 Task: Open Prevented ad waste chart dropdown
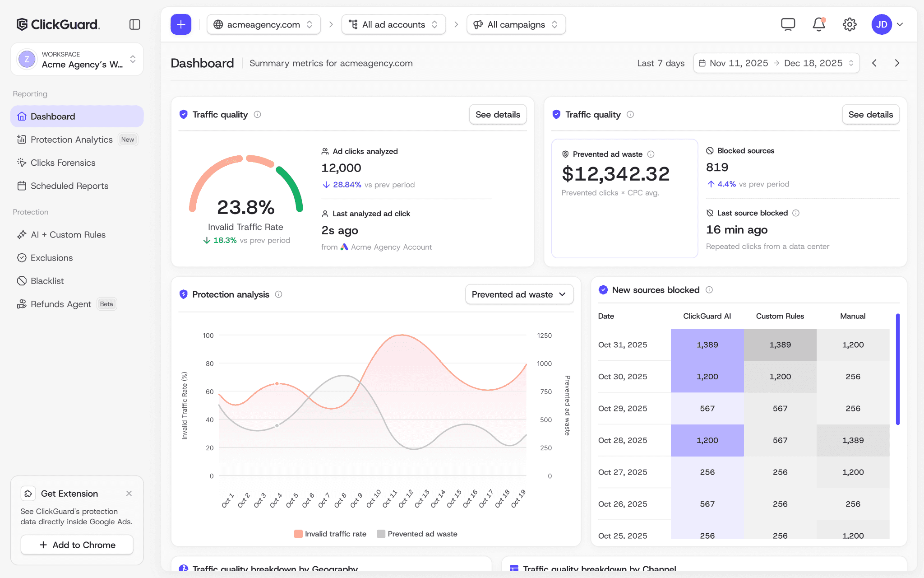519,294
